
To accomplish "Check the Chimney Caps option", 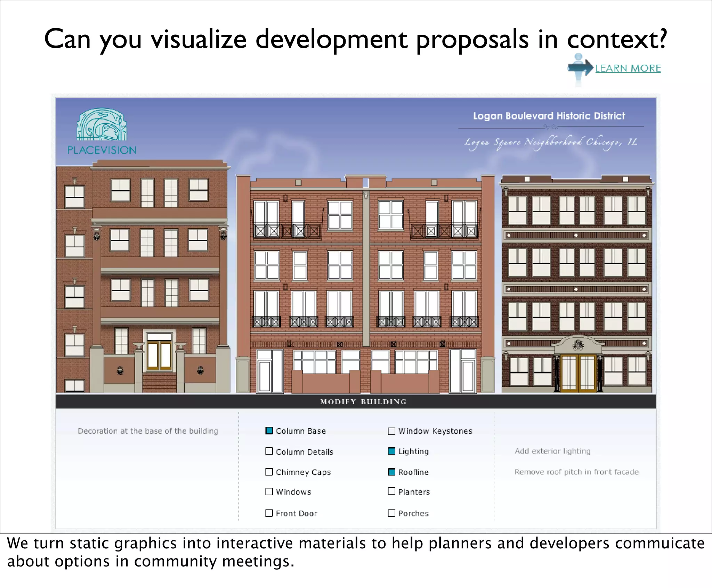I will pyautogui.click(x=269, y=472).
